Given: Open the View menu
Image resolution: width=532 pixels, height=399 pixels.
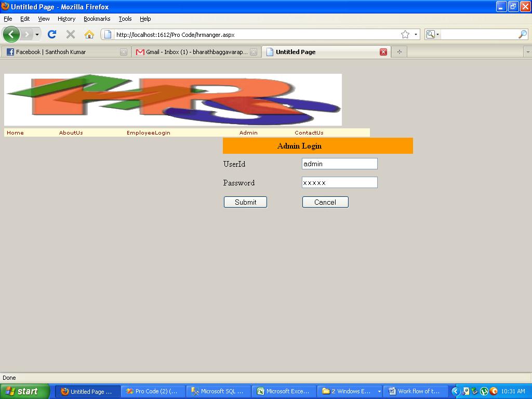Looking at the screenshot, I should 44,19.
